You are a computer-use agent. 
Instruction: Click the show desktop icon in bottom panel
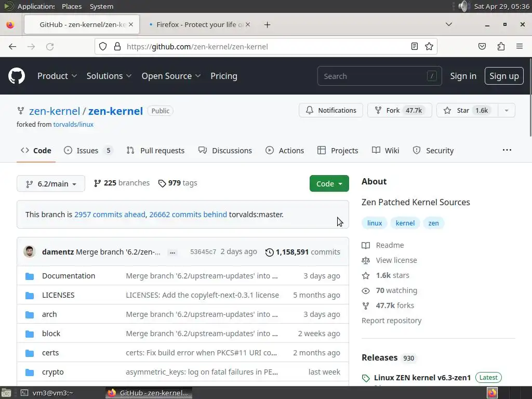click(6, 393)
